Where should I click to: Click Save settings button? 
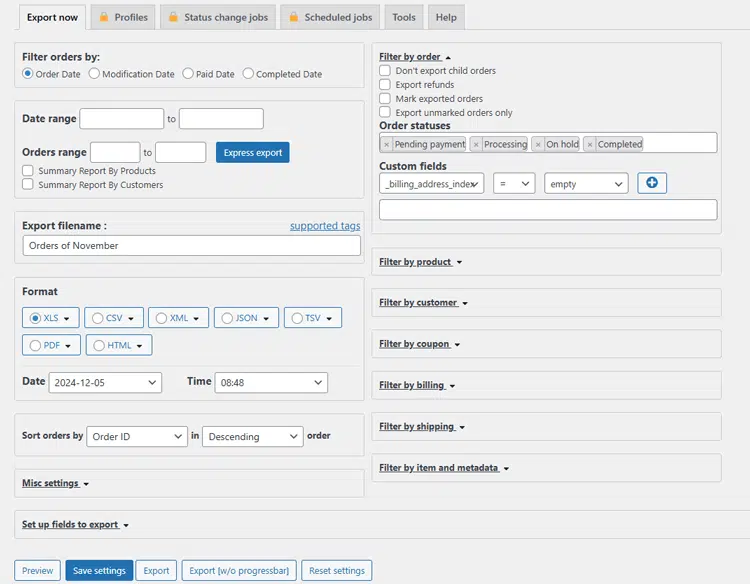tap(99, 571)
